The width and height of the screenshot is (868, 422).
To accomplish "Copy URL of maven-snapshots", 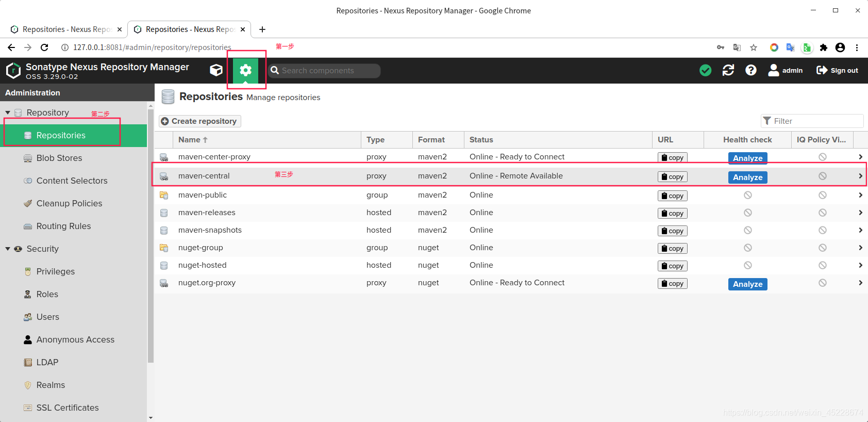I will point(672,231).
